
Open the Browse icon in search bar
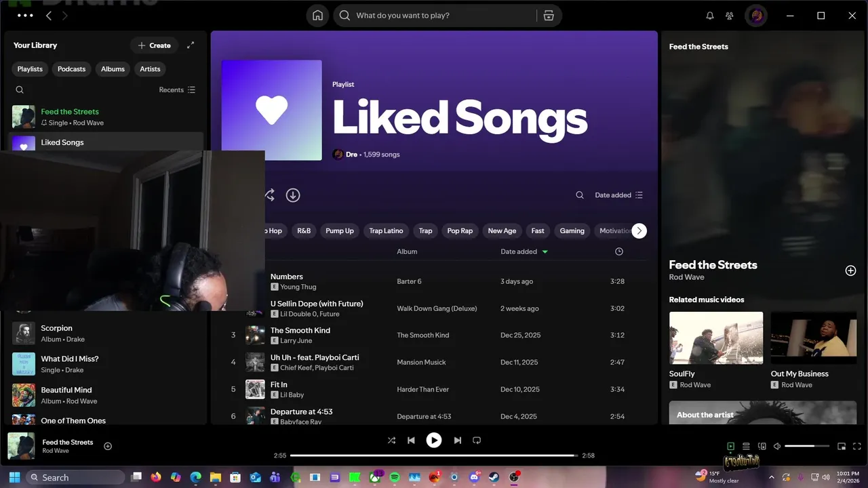(549, 16)
